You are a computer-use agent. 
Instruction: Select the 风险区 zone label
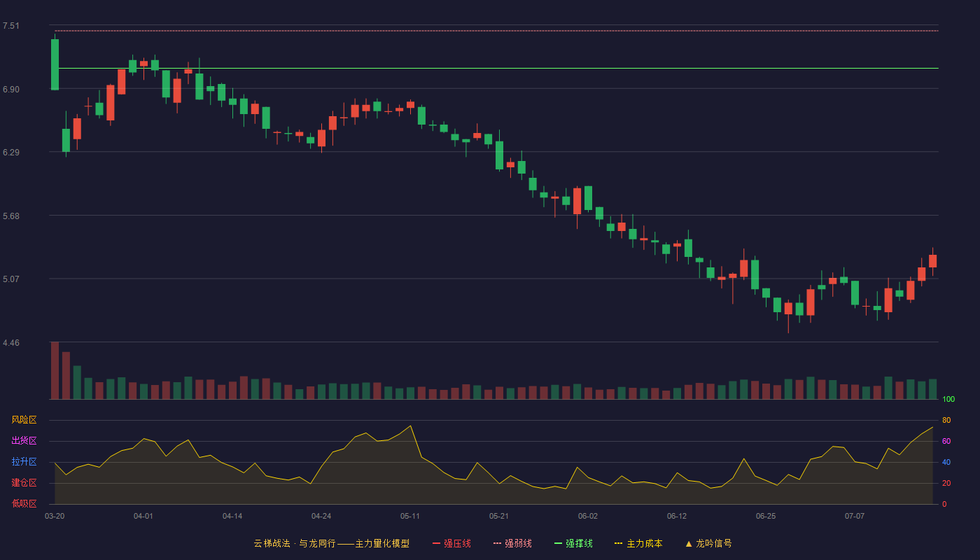pos(24,420)
